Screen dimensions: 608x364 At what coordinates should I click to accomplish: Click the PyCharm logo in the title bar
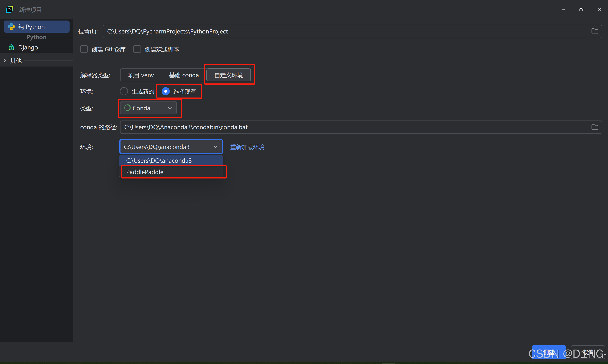pos(9,9)
